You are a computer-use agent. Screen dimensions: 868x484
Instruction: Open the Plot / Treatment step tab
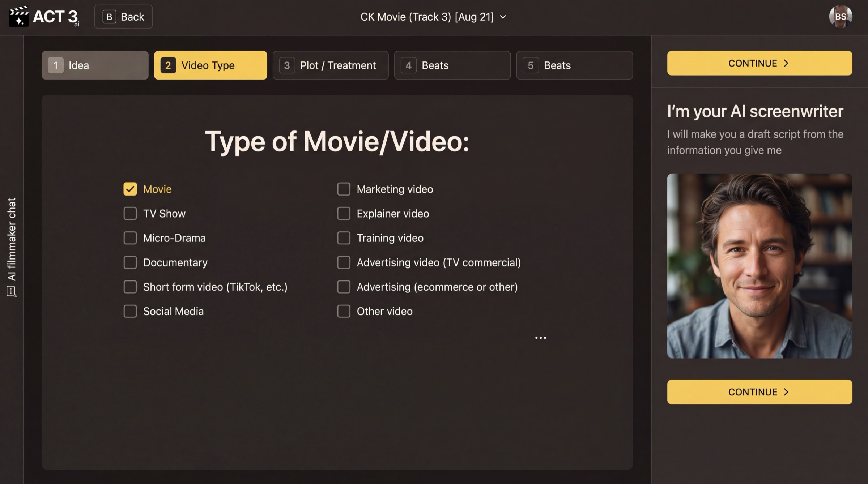click(331, 65)
